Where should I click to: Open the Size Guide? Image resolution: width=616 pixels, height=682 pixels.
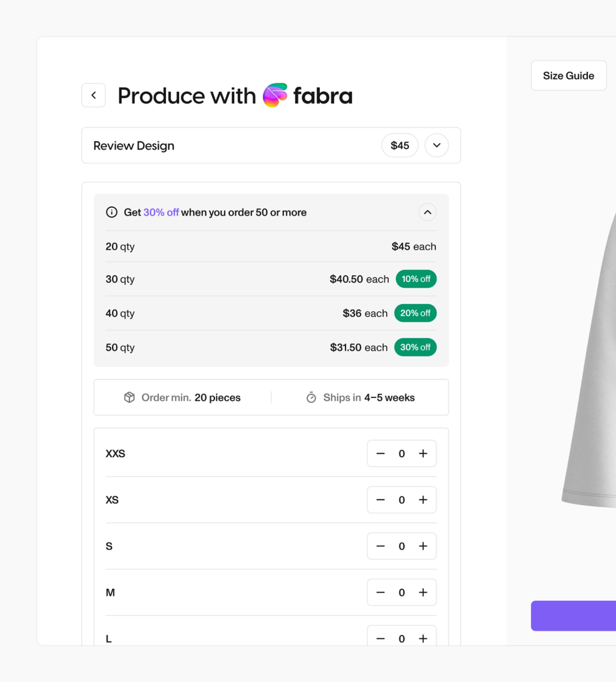tap(569, 76)
